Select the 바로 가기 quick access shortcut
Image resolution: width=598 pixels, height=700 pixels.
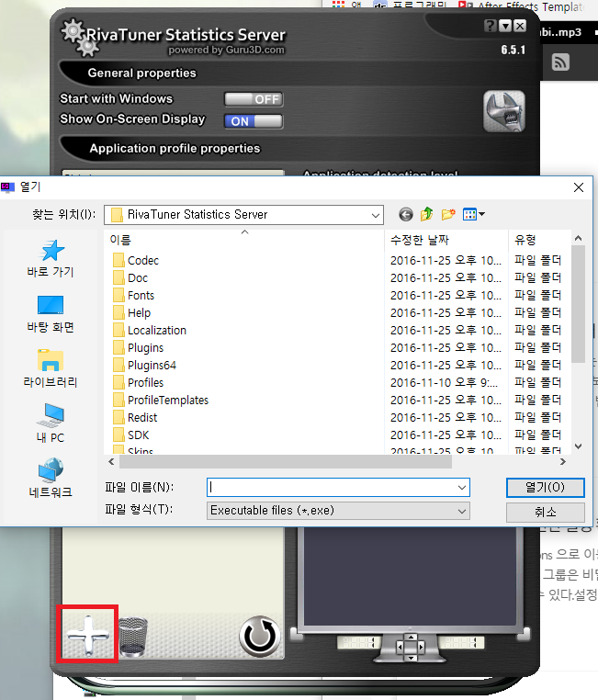(x=51, y=258)
